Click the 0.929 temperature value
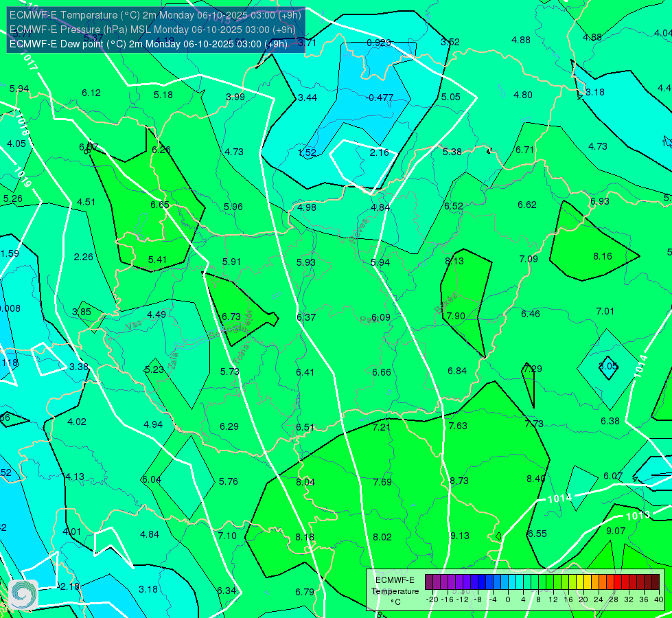Viewport: 672px width, 618px height. [379, 43]
